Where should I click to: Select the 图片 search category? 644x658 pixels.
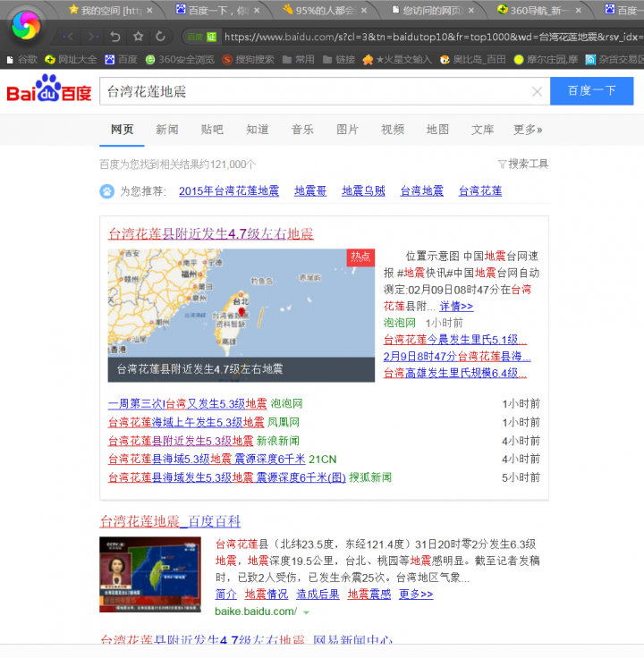(347, 130)
